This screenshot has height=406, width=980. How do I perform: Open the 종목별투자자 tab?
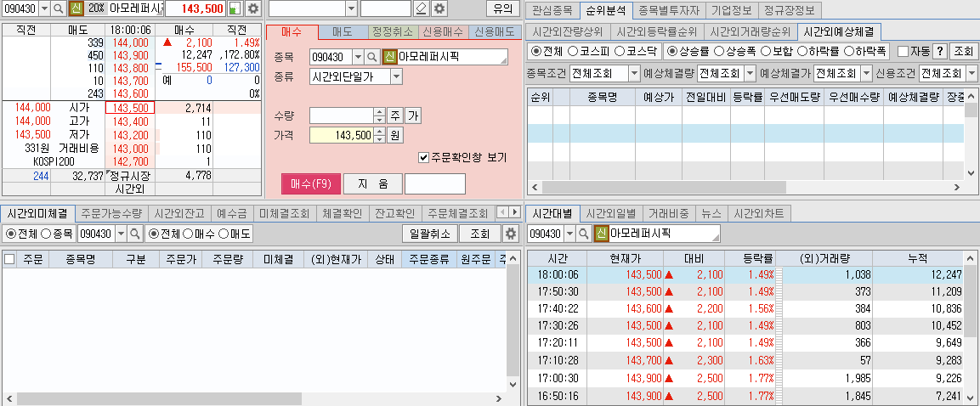(x=670, y=11)
